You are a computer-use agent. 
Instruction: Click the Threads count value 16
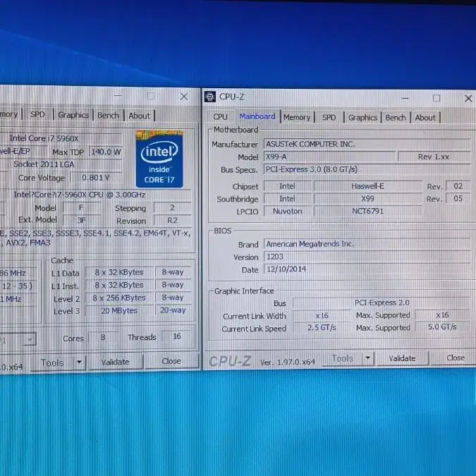(177, 336)
